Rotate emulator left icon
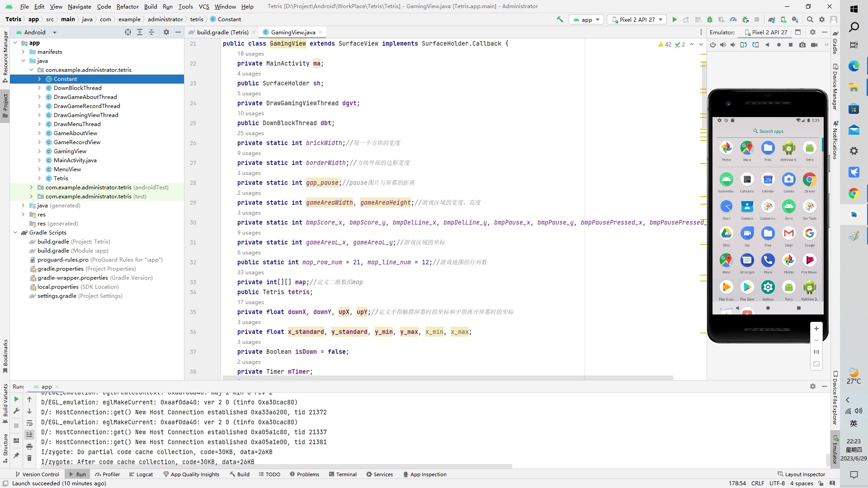868x488 pixels. (744, 45)
